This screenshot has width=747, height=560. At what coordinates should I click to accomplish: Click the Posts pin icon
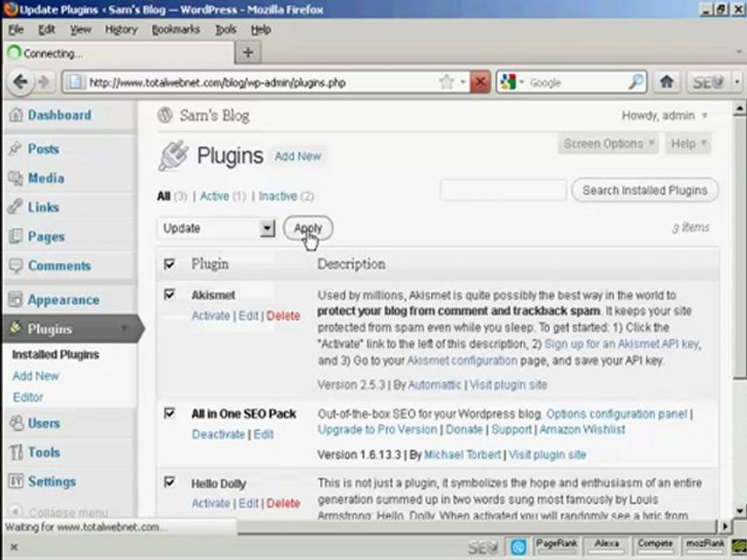point(16,149)
